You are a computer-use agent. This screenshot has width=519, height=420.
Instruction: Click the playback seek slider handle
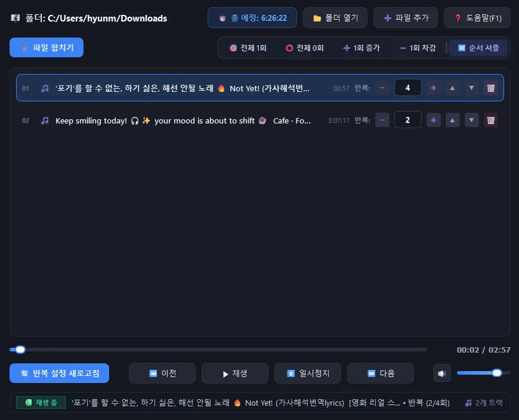click(20, 350)
